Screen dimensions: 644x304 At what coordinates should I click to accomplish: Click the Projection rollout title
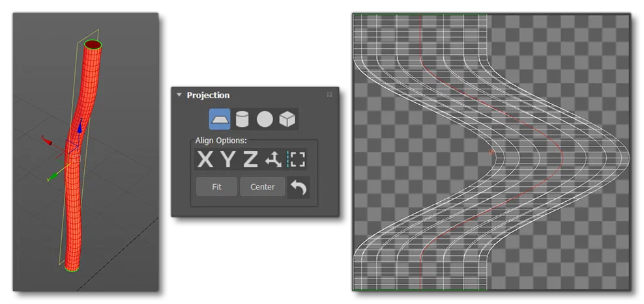coord(208,95)
